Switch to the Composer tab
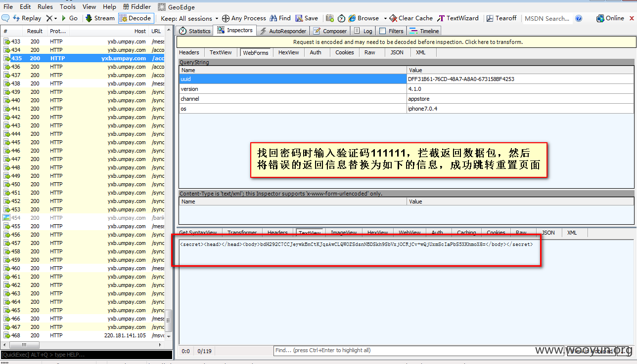This screenshot has height=364, width=637. point(330,31)
